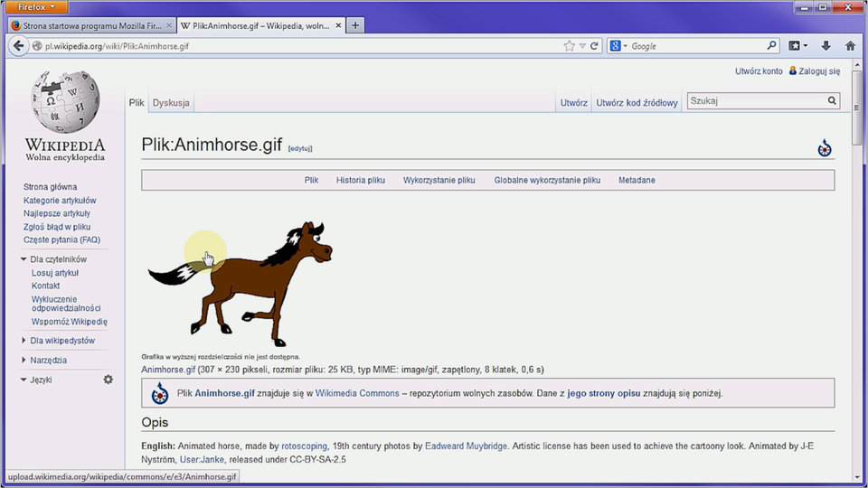Click the edytuj link beside the title
This screenshot has width=868, height=488.
coord(300,148)
